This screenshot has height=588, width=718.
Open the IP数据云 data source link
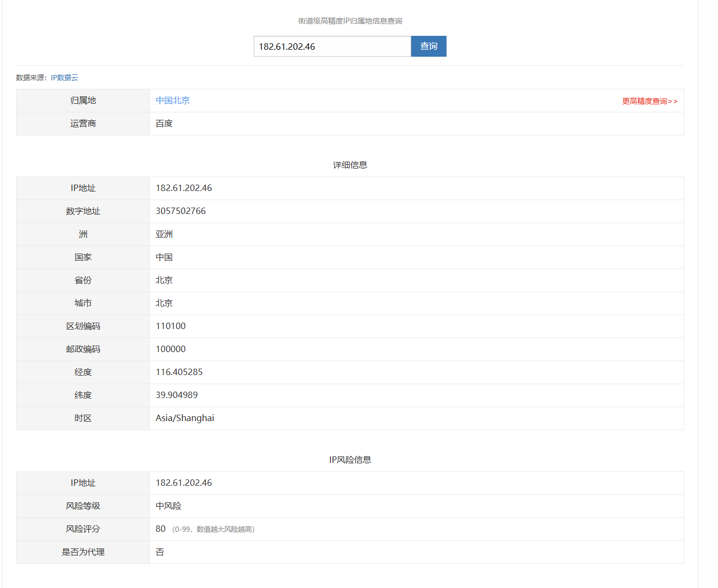(x=64, y=78)
